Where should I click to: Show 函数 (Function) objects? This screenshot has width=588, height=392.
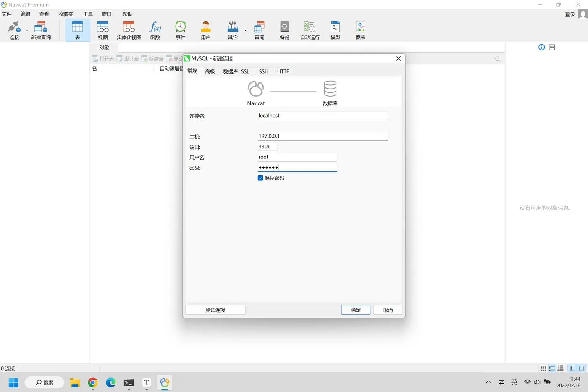click(155, 30)
